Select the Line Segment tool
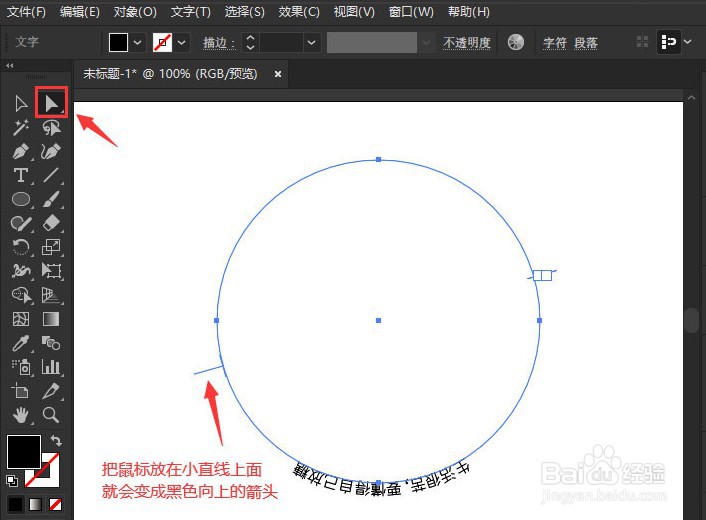 51,175
